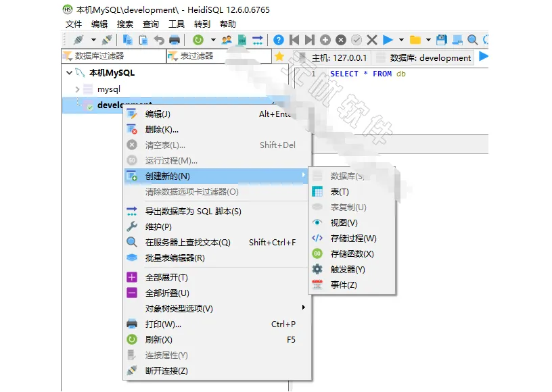Open the 文件 menu
This screenshot has width=552, height=392.
74,24
